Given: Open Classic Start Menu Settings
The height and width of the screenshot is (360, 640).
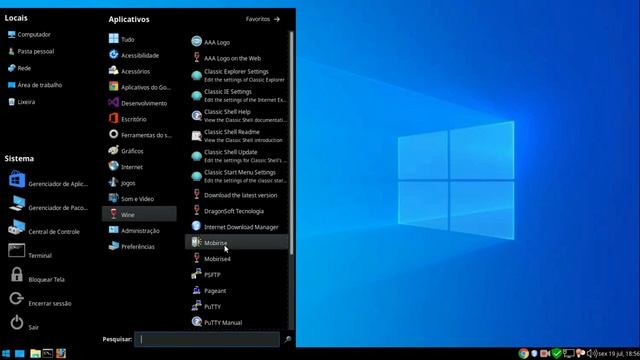Looking at the screenshot, I should coord(237,176).
